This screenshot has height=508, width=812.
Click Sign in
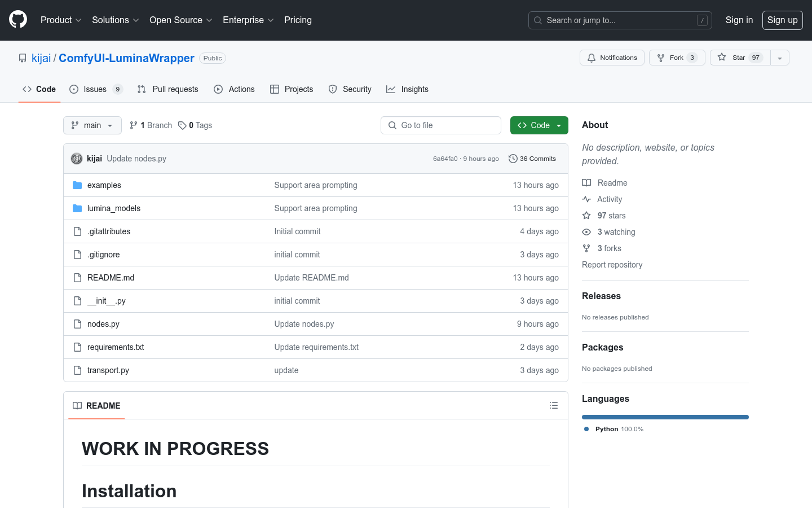click(739, 20)
